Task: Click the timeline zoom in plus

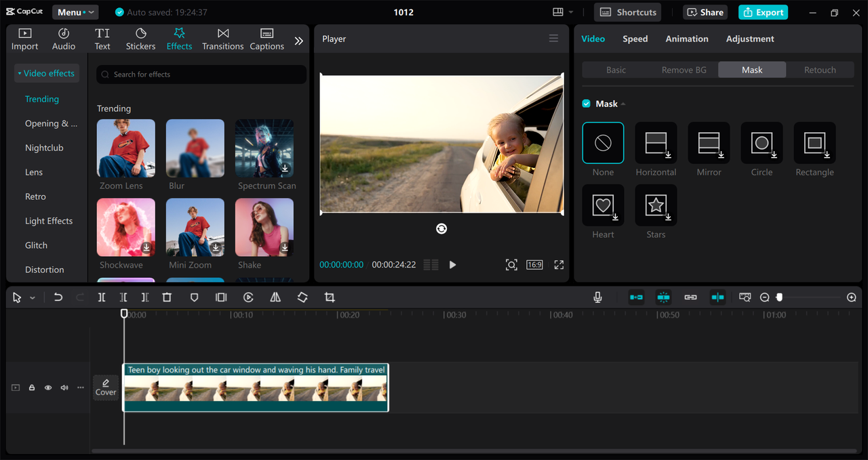Action: [x=852, y=297]
